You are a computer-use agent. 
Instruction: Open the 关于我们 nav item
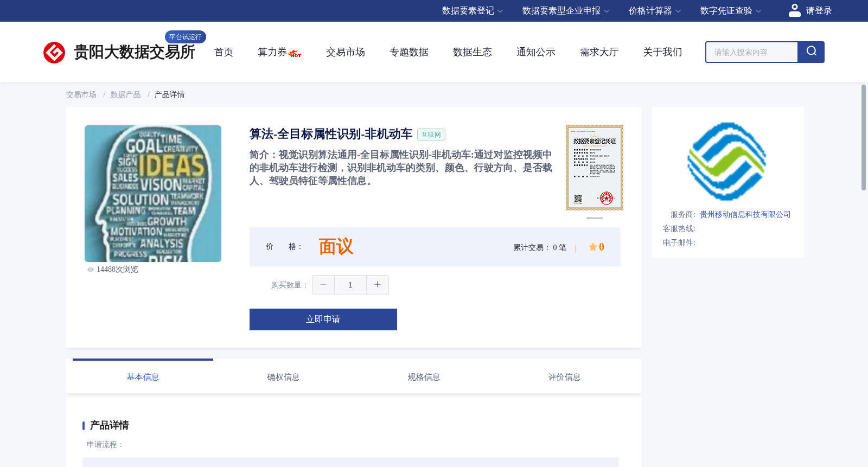point(663,52)
